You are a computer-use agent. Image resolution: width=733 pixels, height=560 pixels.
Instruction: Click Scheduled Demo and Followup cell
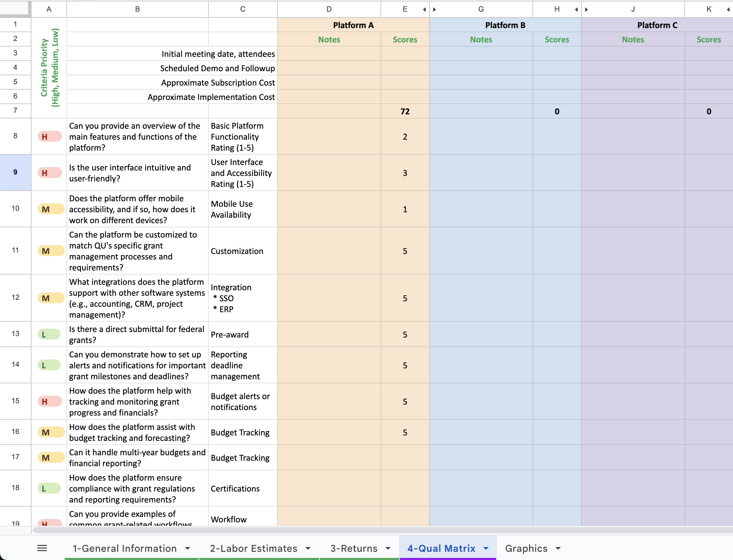tap(172, 68)
